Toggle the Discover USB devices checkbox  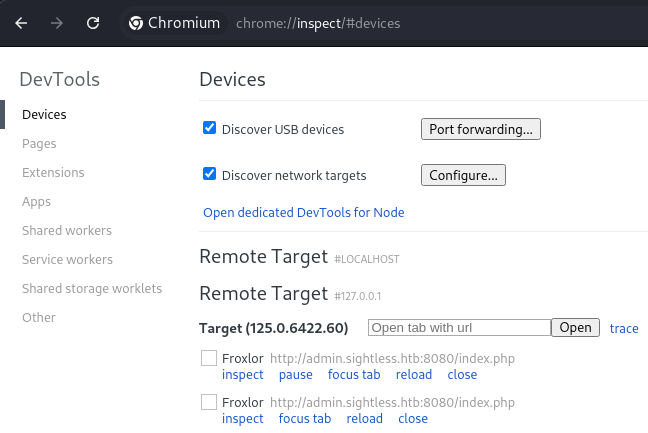click(210, 128)
